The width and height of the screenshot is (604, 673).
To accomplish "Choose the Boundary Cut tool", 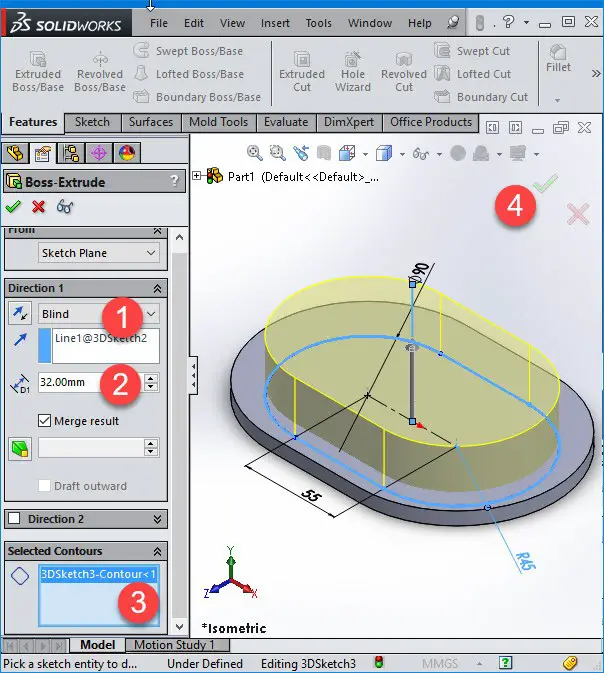I will pos(481,97).
